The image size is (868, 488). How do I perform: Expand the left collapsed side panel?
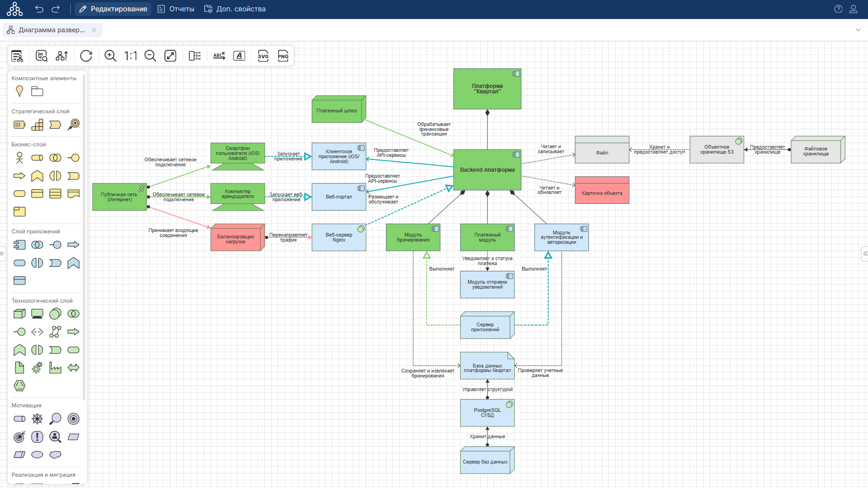point(2,254)
